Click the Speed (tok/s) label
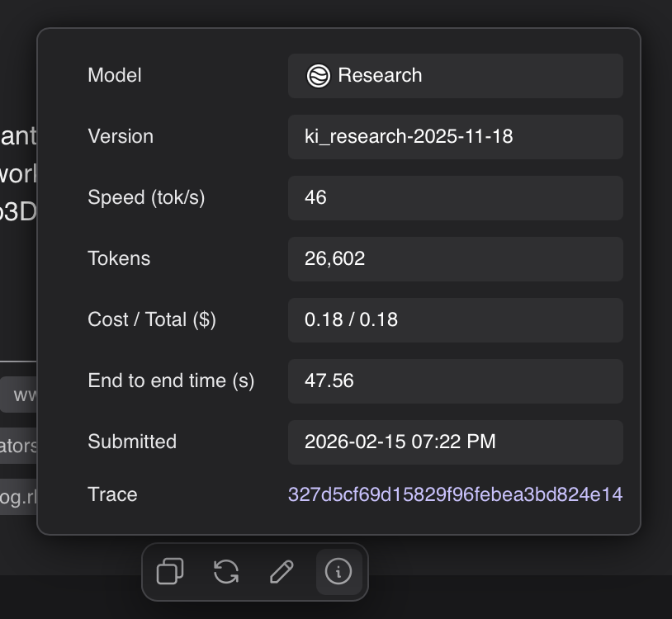672x619 pixels. pyautogui.click(x=146, y=197)
